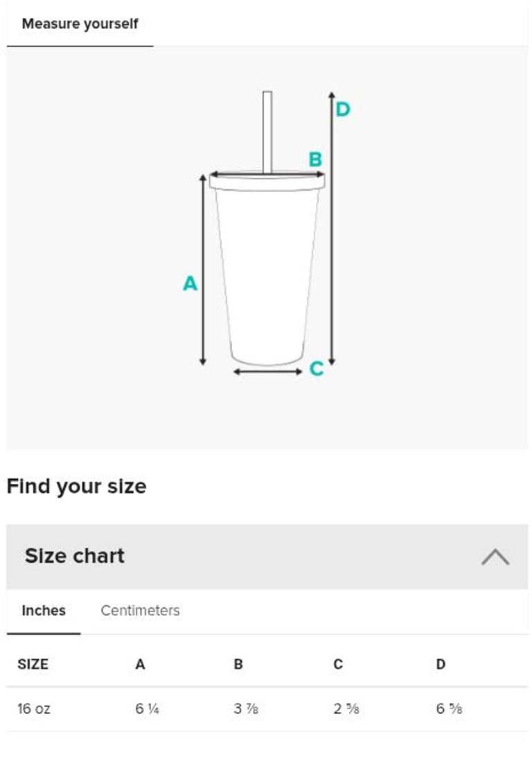This screenshot has width=532, height=757.
Task: Click the tumbler cup body illustration
Action: (267, 277)
